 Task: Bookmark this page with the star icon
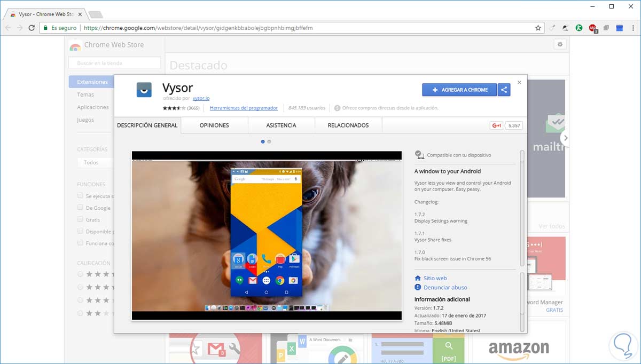click(538, 28)
